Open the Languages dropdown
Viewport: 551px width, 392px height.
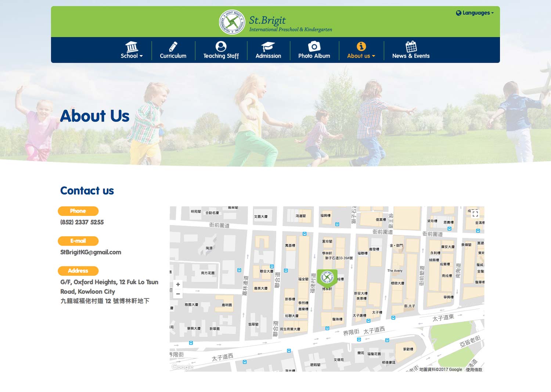[x=475, y=13]
